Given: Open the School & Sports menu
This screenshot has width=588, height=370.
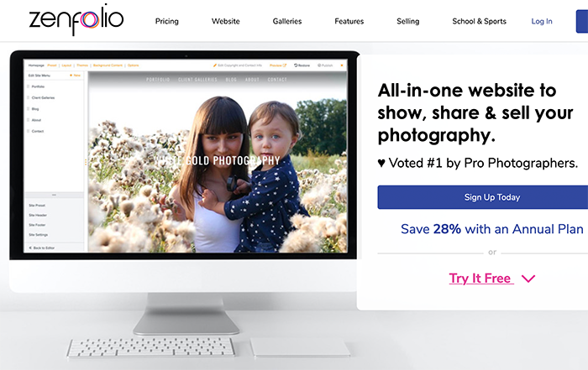Looking at the screenshot, I should (480, 21).
